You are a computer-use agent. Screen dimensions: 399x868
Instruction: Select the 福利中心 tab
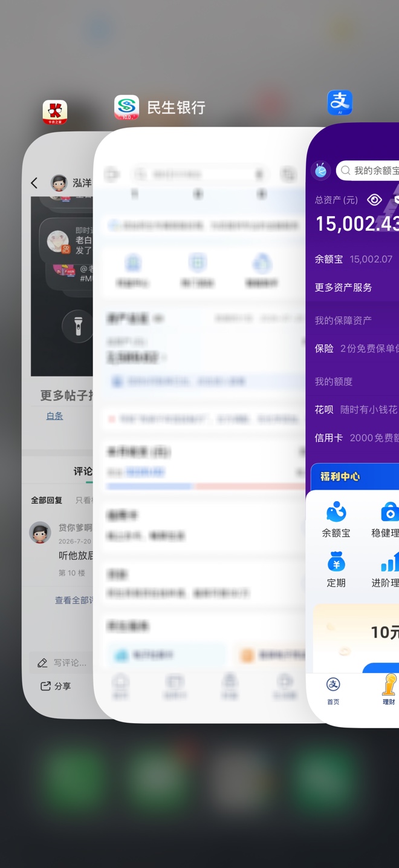click(340, 477)
